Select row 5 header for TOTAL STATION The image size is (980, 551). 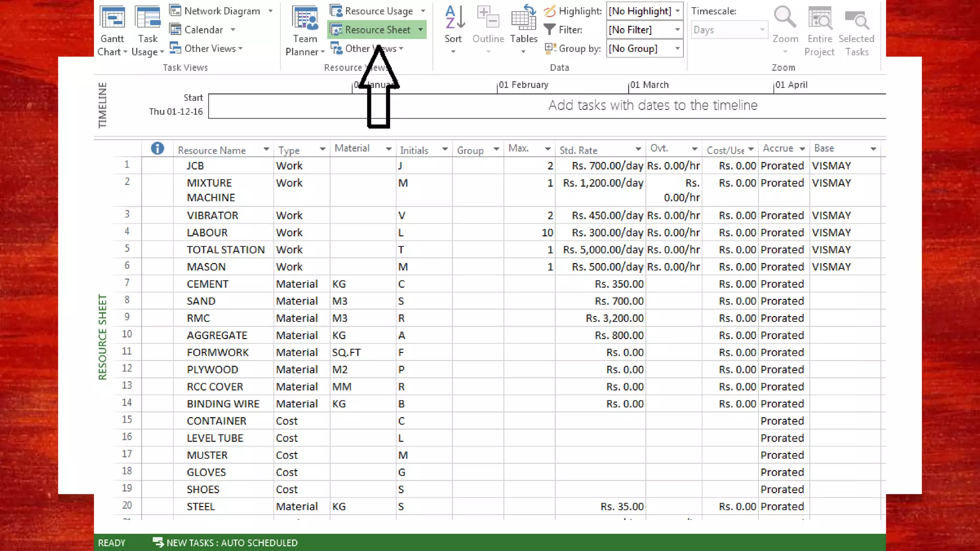click(127, 249)
